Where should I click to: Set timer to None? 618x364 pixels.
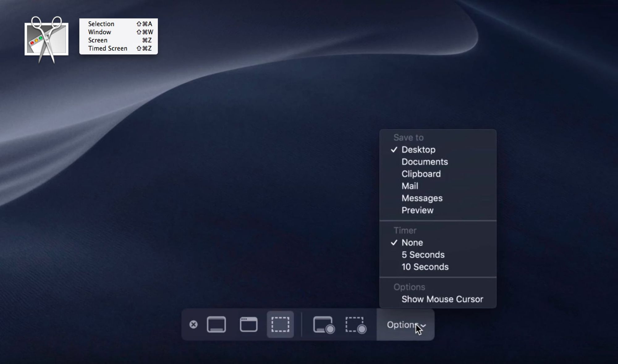(x=412, y=243)
